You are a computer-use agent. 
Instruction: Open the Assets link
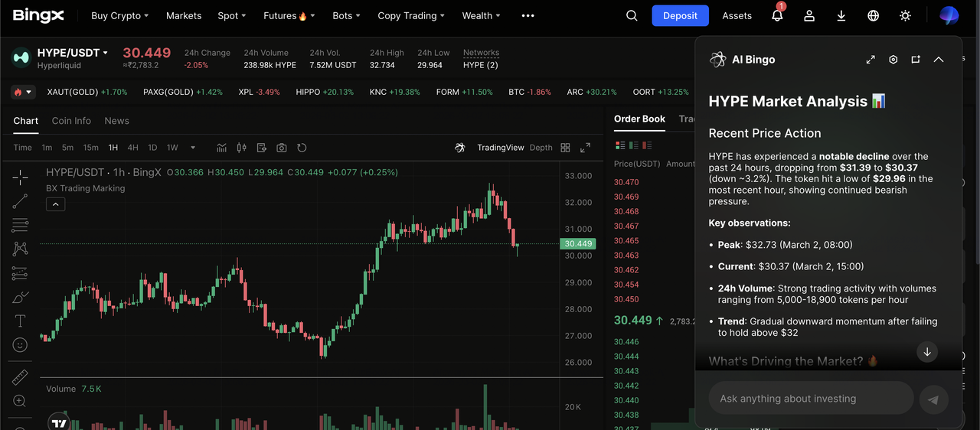(x=737, y=15)
